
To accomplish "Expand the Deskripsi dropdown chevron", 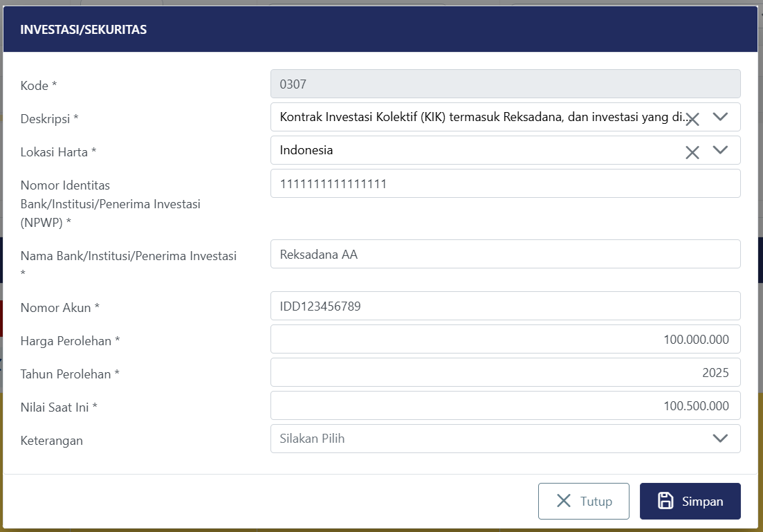I will click(x=720, y=117).
